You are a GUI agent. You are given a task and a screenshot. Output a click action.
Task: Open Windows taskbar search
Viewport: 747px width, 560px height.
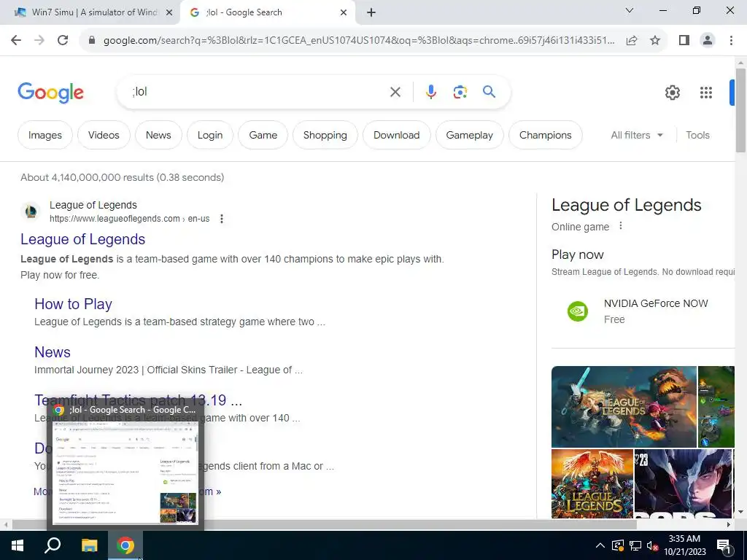[x=53, y=545]
